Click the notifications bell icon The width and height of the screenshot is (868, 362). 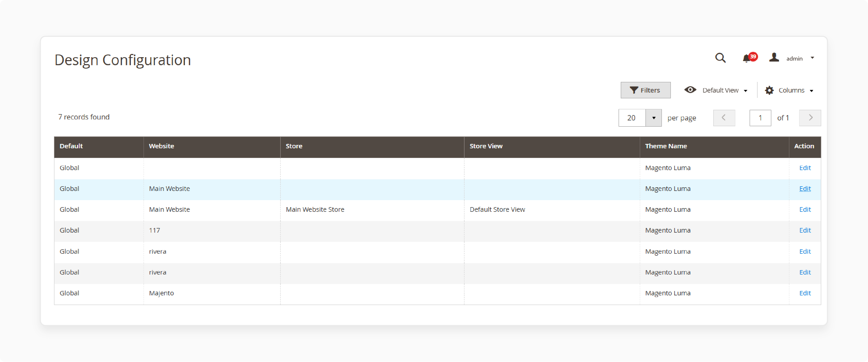747,59
